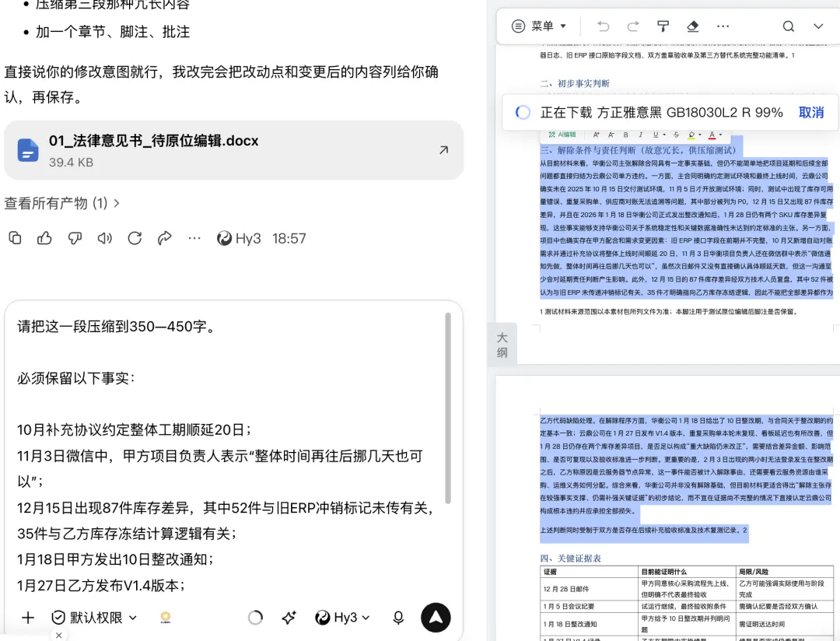This screenshot has height=641, width=840.
Task: Click heading 二、初步事实判断 in document
Action: pos(575,83)
